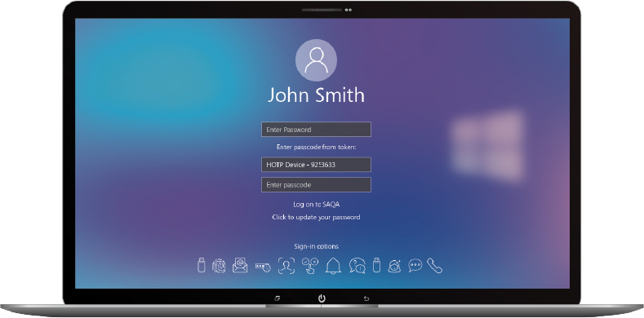Choose the USB key icon beside the Q&A bubbles
The height and width of the screenshot is (318, 644).
tap(376, 265)
